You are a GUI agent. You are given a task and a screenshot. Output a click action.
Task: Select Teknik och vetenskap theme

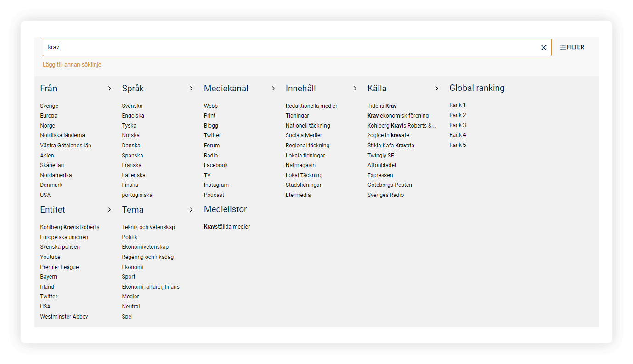point(148,227)
